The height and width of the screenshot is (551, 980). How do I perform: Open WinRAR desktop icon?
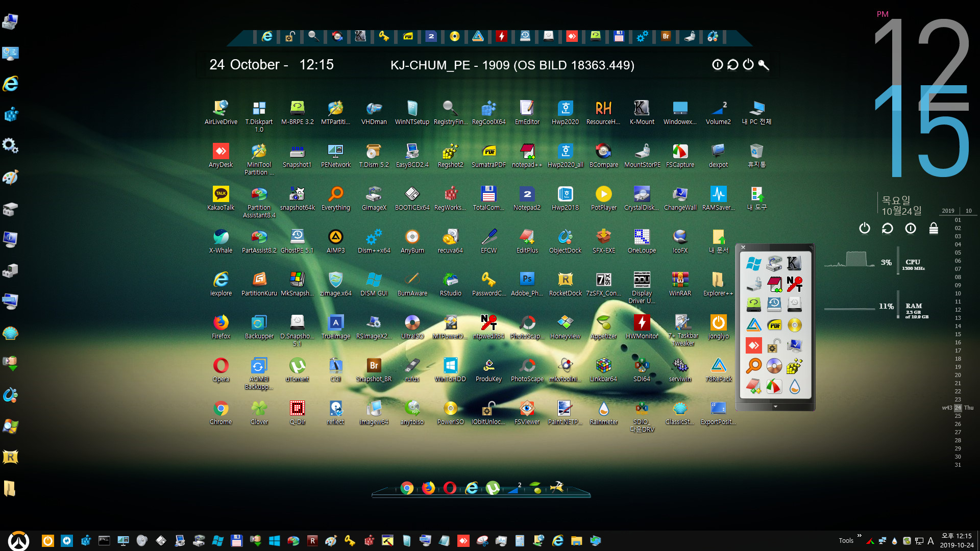[680, 284]
